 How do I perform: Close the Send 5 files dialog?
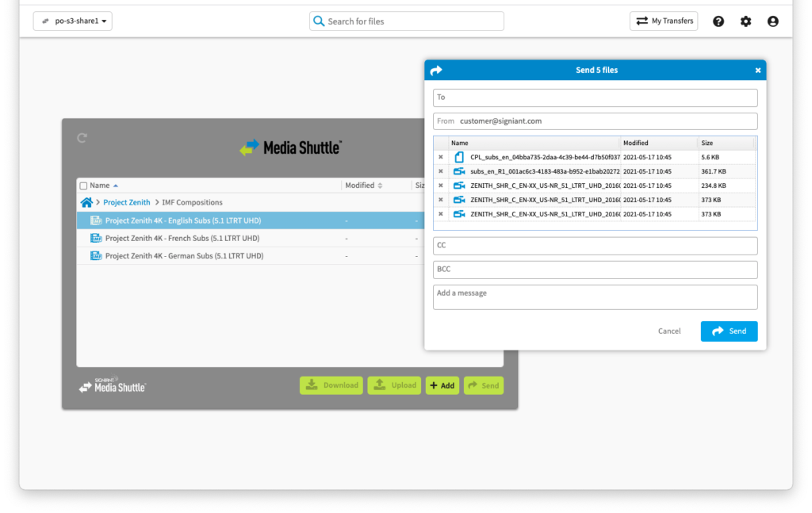coord(757,71)
